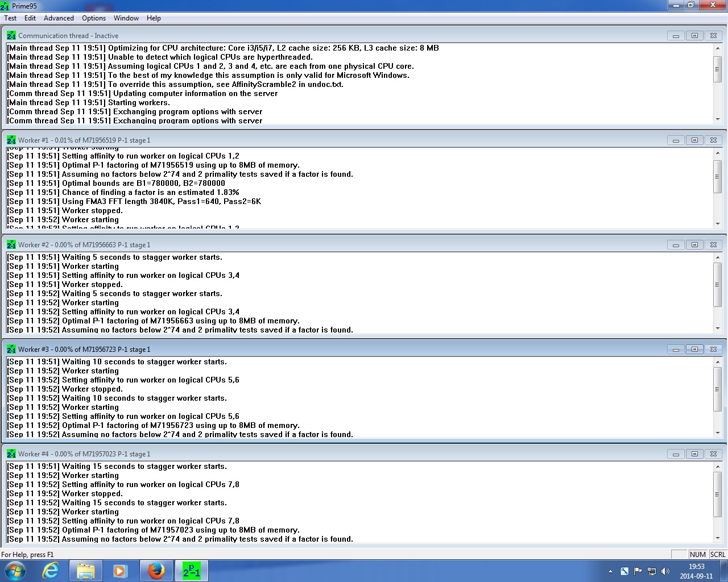Click the 'Using FMA3 FFT length 3840K' line
This screenshot has width=728, height=582.
(134, 202)
